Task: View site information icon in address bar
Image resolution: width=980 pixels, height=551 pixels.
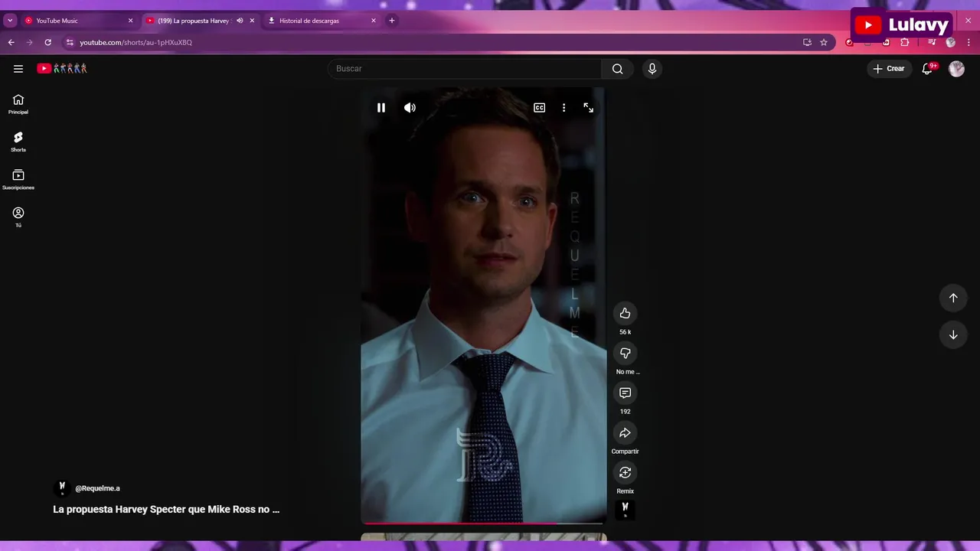Action: (x=70, y=42)
